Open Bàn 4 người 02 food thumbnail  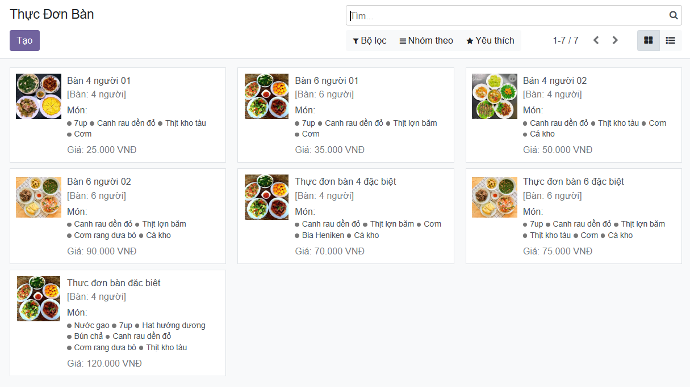click(494, 96)
